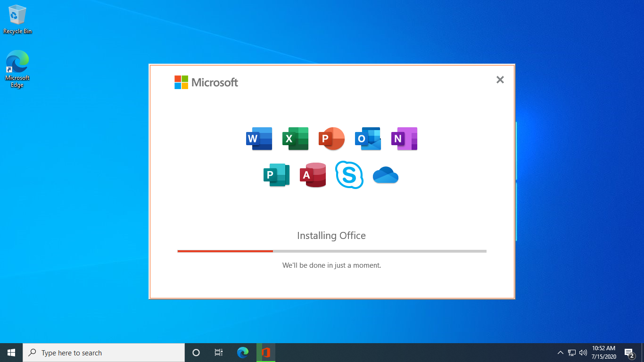Click the PowerPoint icon in installer
The width and height of the screenshot is (644, 362).
click(x=331, y=139)
